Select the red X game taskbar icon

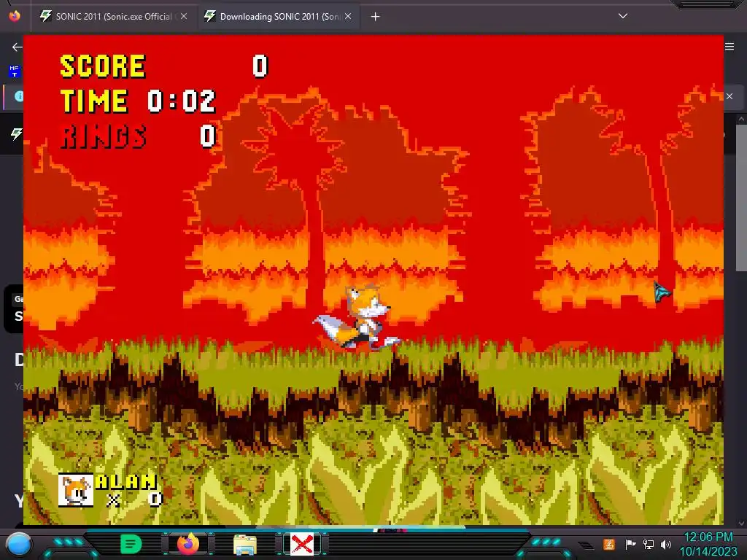pyautogui.click(x=302, y=544)
